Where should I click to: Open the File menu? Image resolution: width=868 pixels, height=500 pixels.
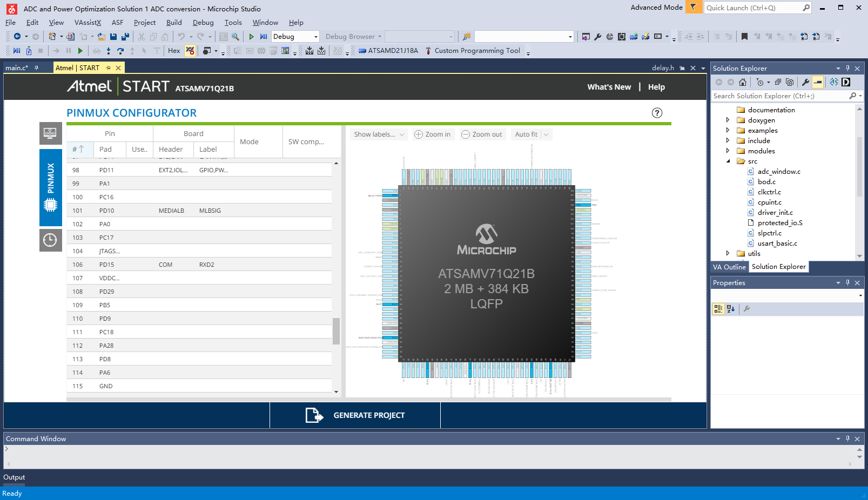[x=10, y=23]
